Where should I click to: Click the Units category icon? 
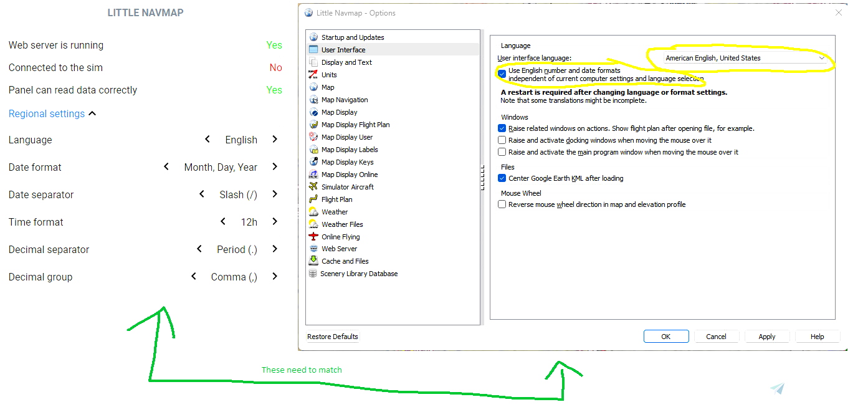(x=313, y=75)
